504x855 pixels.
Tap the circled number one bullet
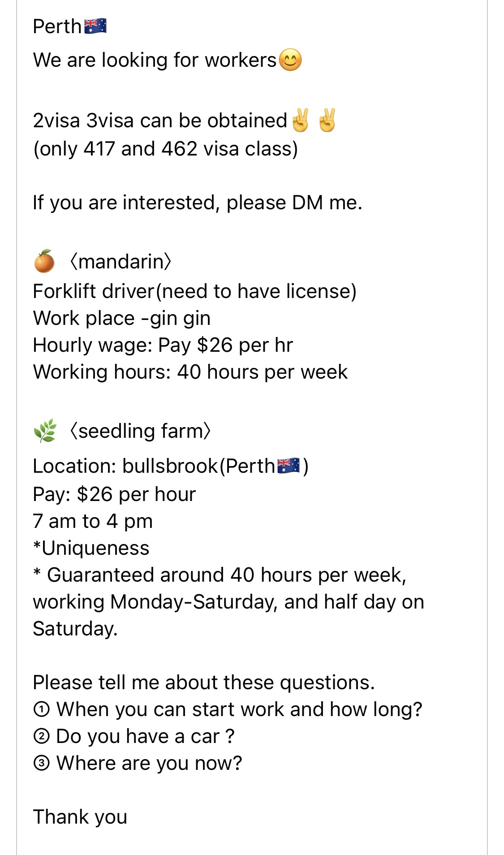pos(42,709)
